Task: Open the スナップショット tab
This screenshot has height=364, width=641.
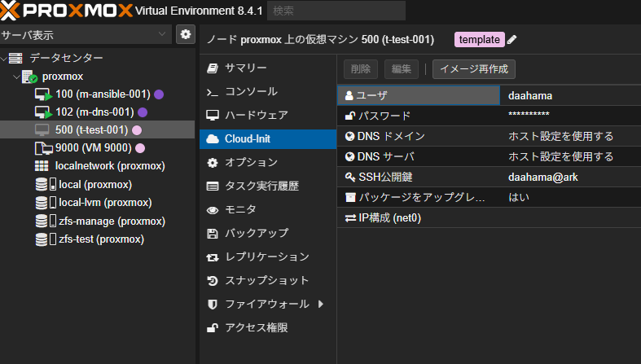Action: [x=268, y=281]
